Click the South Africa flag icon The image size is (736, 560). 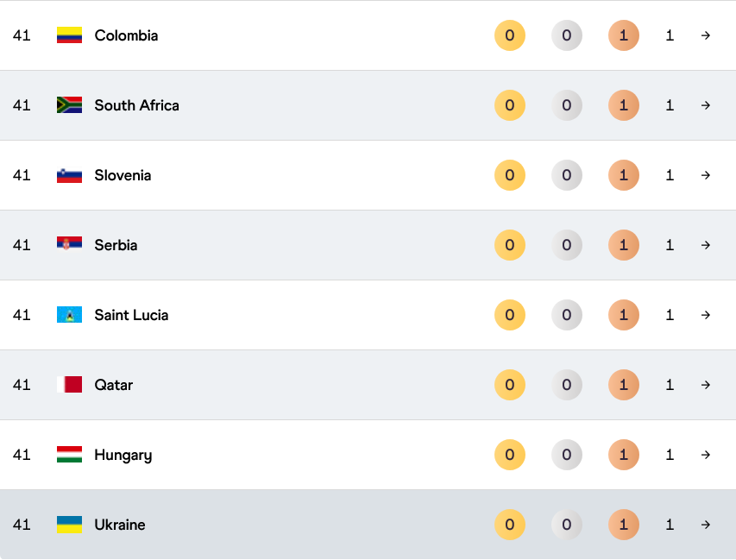69,105
